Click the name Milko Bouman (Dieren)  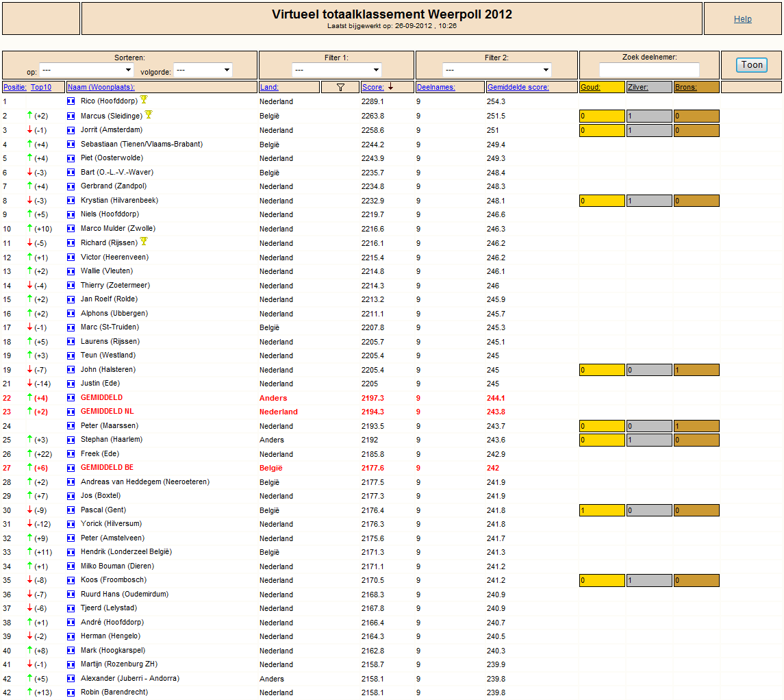pos(118,566)
